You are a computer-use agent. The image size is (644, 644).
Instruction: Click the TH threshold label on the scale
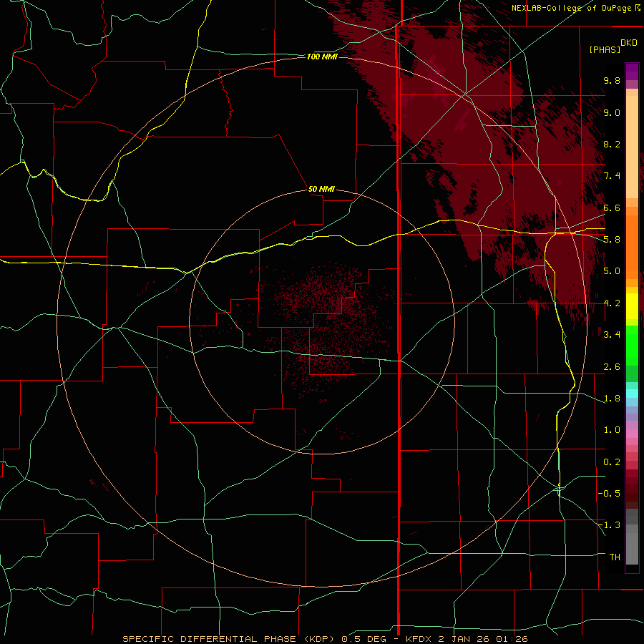coord(615,557)
